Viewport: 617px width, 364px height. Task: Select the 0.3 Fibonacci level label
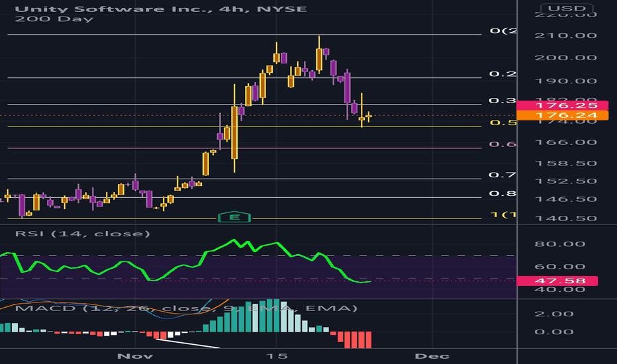click(x=502, y=101)
